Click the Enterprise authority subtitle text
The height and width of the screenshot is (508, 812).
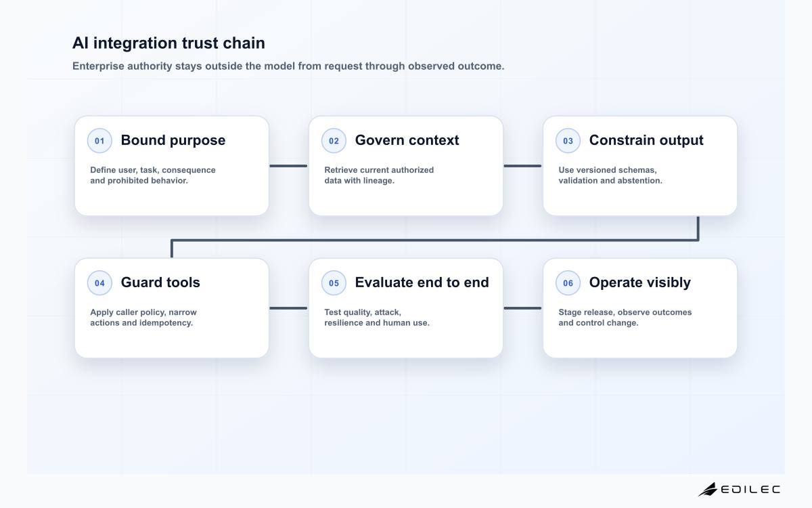click(288, 66)
